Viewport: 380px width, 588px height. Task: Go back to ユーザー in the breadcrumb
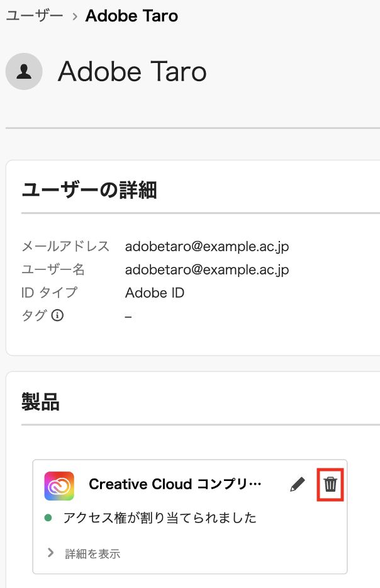click(35, 16)
